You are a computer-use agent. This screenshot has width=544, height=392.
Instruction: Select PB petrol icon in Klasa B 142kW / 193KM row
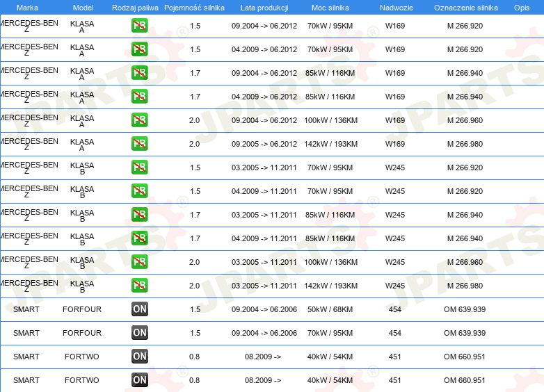140,286
